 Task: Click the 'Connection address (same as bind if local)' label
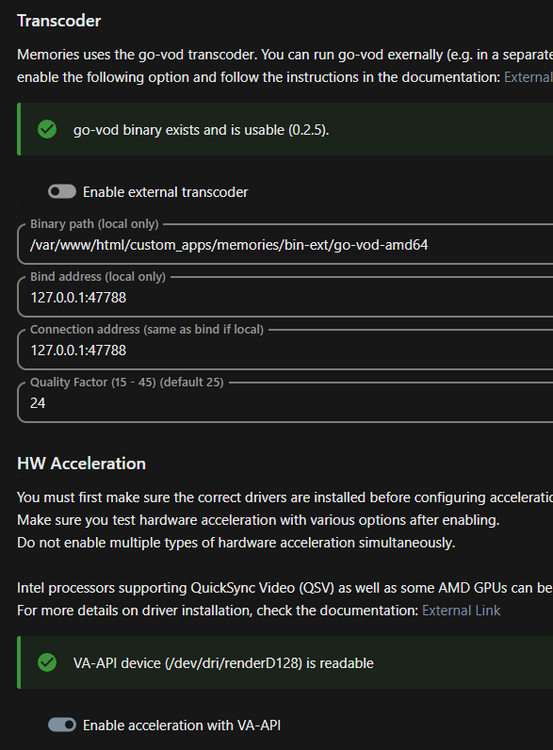click(147, 329)
